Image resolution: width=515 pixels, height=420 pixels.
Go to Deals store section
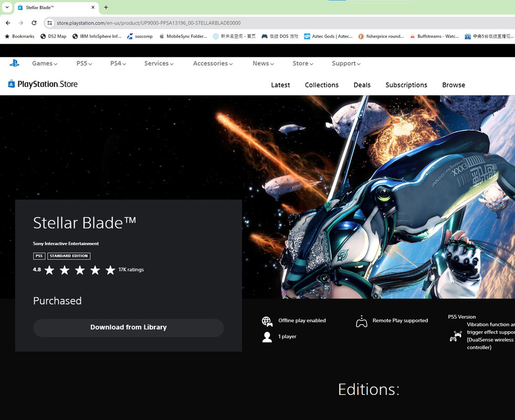pos(362,85)
